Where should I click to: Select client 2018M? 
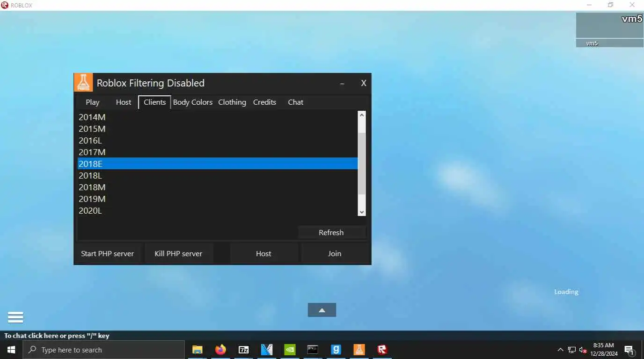click(x=218, y=187)
